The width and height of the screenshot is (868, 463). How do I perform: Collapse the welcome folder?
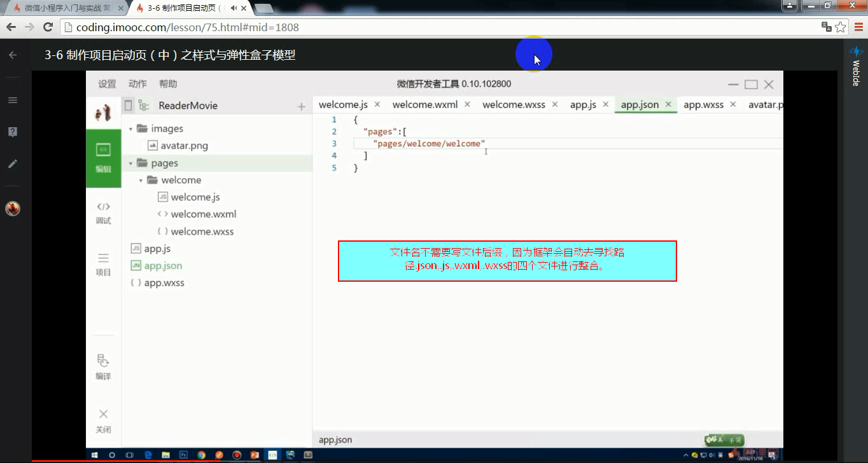141,180
